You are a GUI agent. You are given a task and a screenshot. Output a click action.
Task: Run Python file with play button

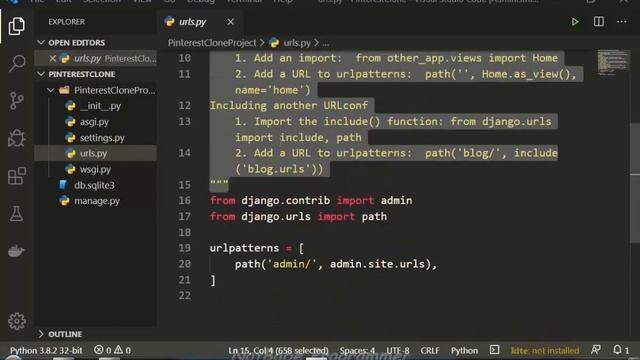[575, 22]
